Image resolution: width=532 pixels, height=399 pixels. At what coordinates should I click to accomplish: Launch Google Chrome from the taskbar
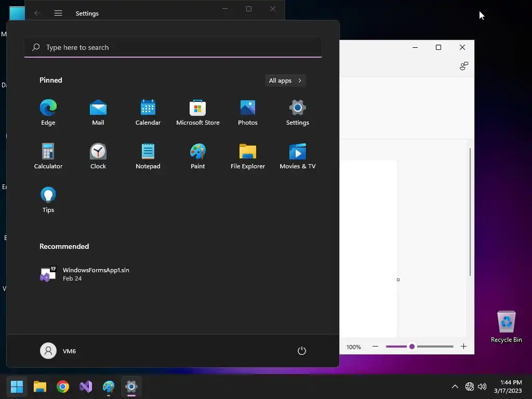[63, 387]
